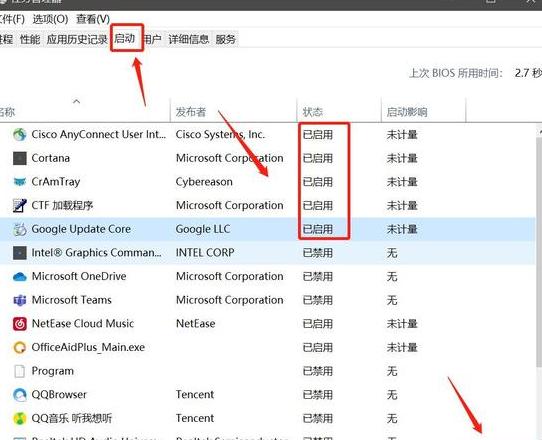Sort by the 状态 column header
Viewport: 542px width, 440px height.
313,112
